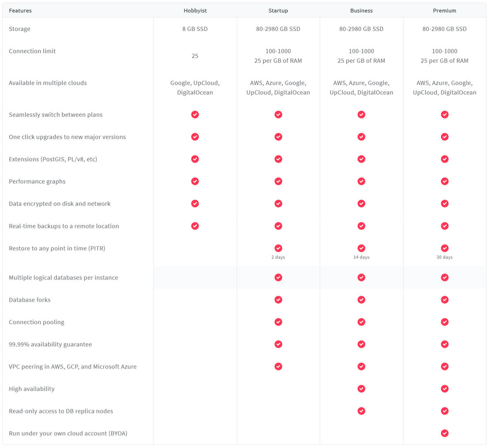The width and height of the screenshot is (489, 448).
Task: Click Business checkmark for High availability
Action: 361,389
